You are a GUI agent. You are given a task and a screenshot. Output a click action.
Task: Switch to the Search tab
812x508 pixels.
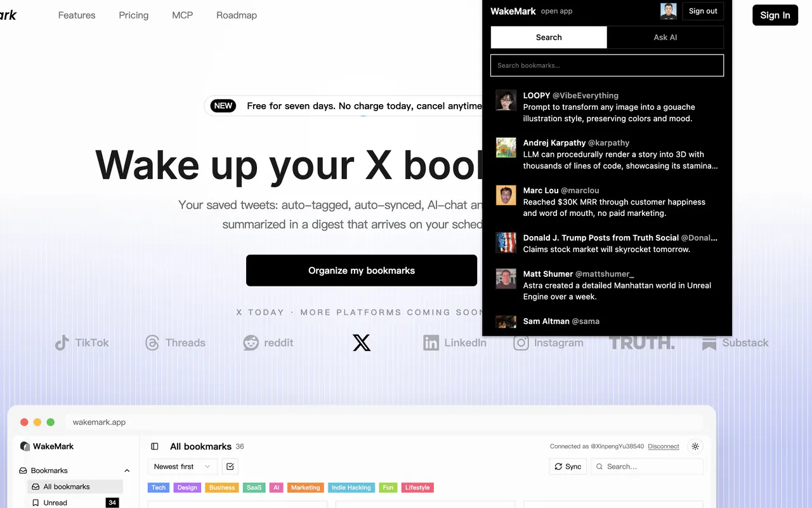(x=549, y=37)
